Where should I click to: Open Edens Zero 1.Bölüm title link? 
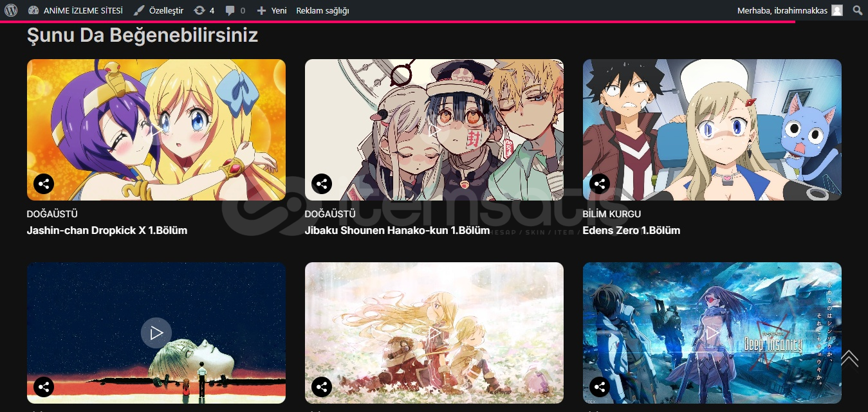click(631, 230)
